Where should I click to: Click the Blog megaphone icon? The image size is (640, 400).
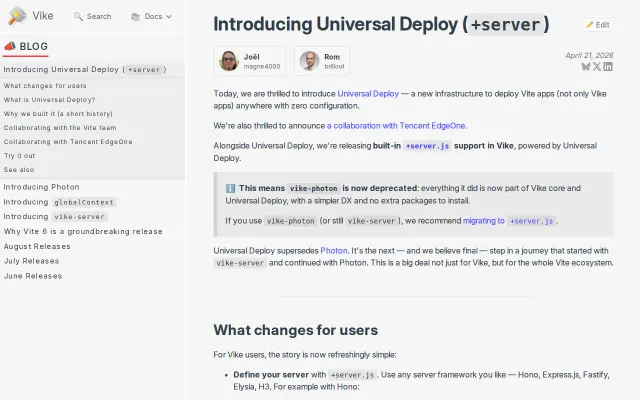pos(10,46)
